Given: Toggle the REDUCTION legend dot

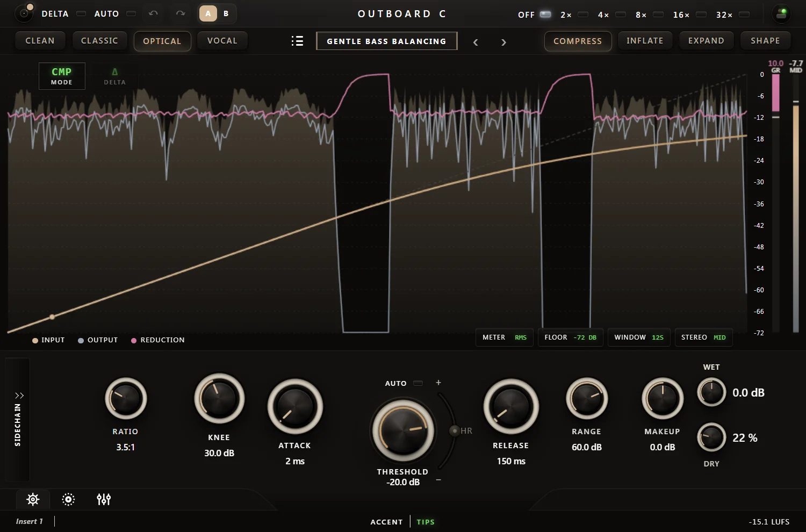Looking at the screenshot, I should 134,341.
